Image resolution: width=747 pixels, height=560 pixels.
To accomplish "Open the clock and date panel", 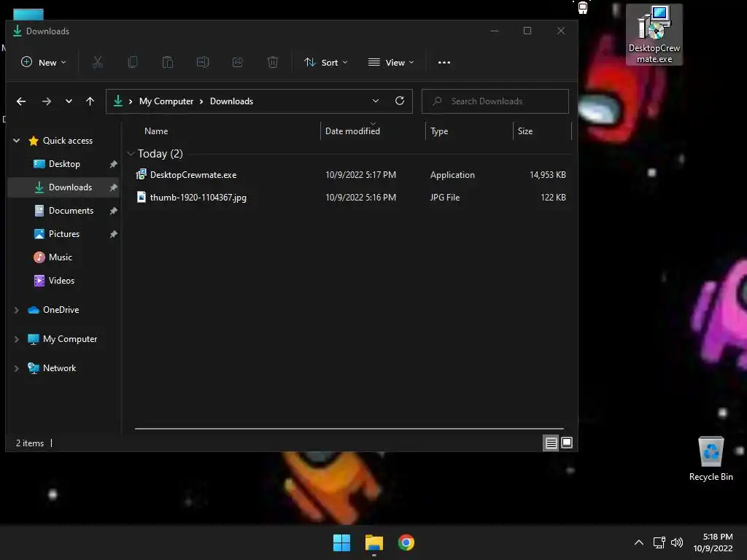I will [713, 542].
